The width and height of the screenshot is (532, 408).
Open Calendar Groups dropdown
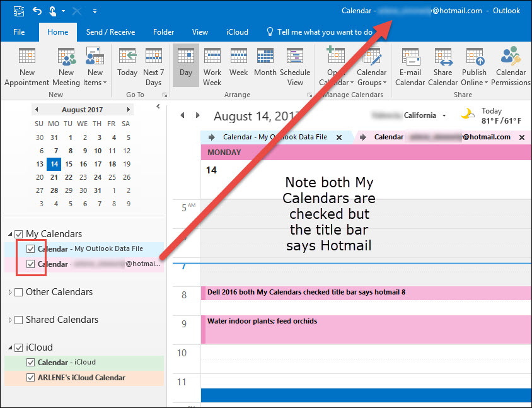click(372, 67)
